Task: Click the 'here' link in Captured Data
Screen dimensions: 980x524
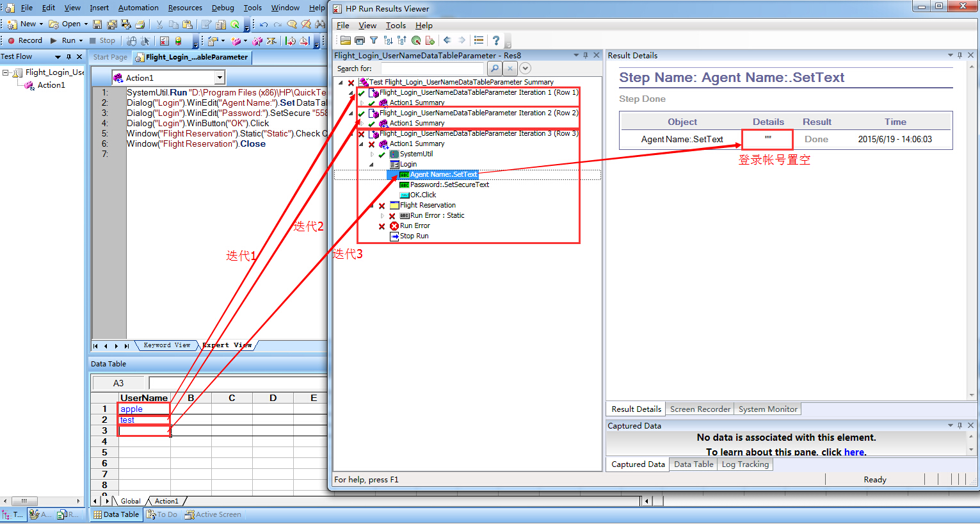Action: tap(854, 452)
